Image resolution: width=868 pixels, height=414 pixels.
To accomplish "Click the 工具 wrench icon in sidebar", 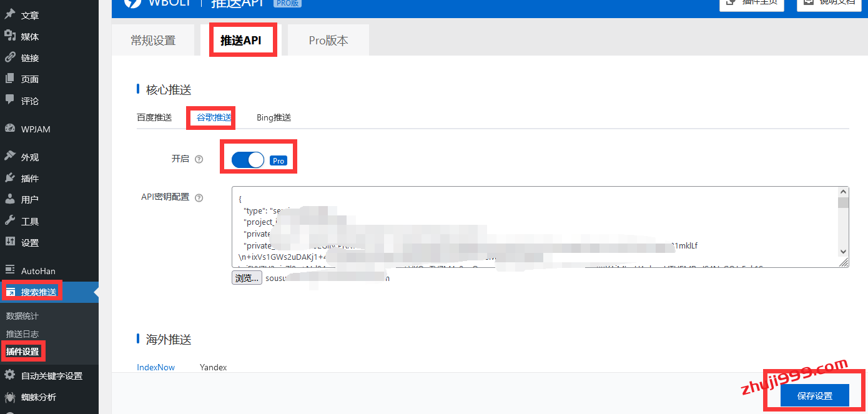I will [x=10, y=220].
